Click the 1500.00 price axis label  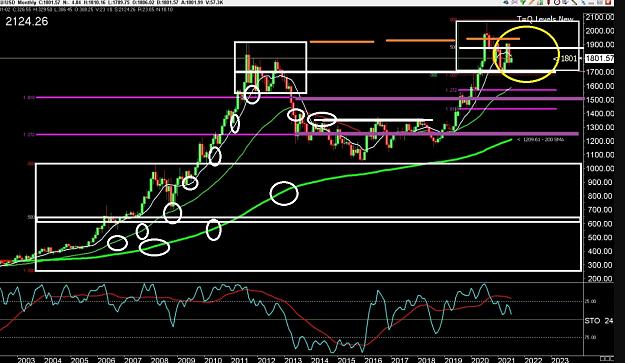599,100
